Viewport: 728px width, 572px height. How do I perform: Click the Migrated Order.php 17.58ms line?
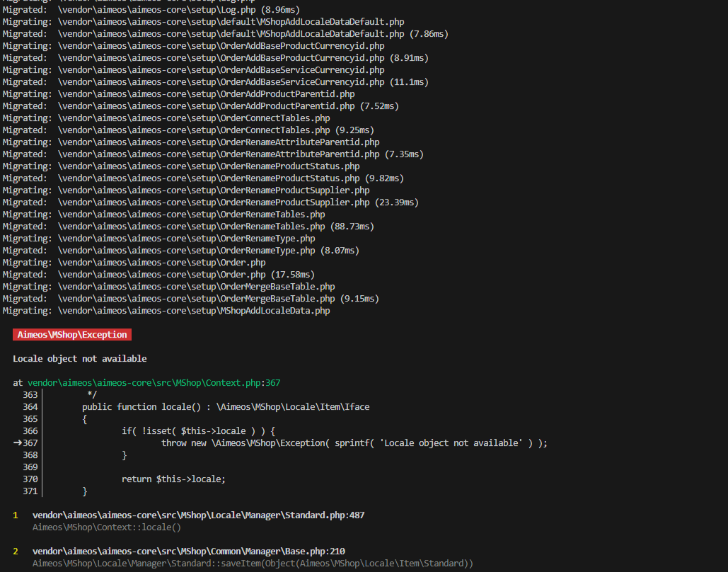[158, 274]
